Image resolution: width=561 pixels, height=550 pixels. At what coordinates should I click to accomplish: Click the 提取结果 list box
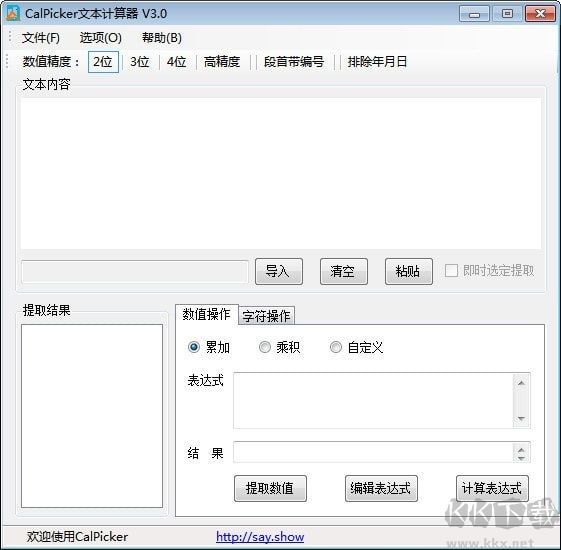[92, 416]
